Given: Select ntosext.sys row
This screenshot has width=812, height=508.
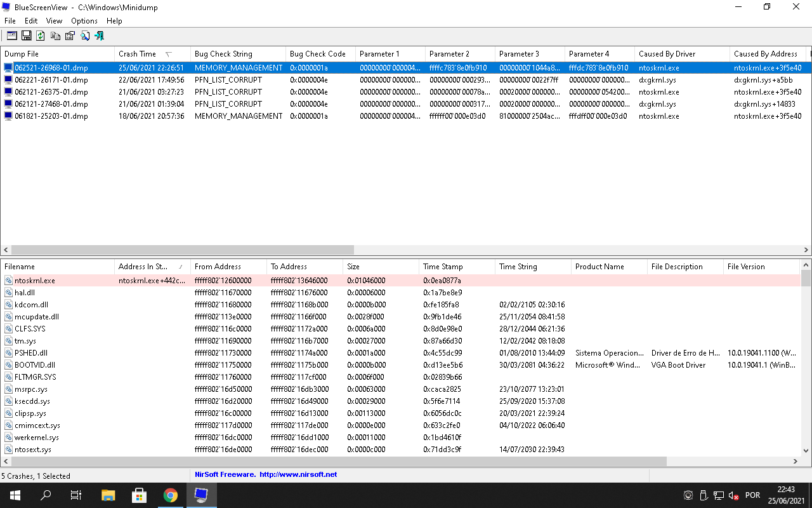Looking at the screenshot, I should pyautogui.click(x=401, y=450).
